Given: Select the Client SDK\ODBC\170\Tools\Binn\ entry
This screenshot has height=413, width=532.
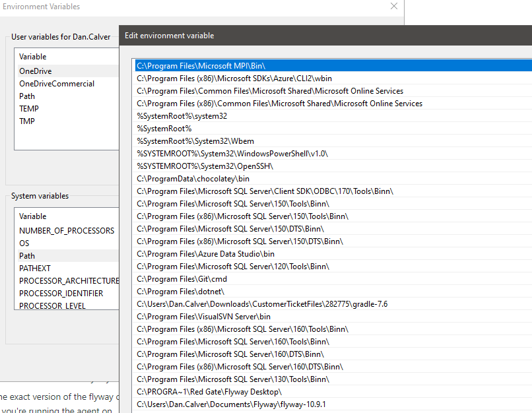Looking at the screenshot, I should coord(333,191).
